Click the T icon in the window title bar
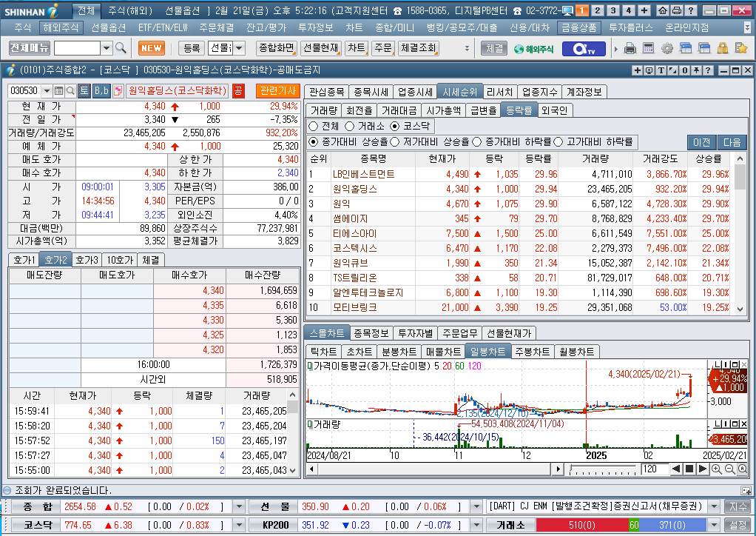 661,70
